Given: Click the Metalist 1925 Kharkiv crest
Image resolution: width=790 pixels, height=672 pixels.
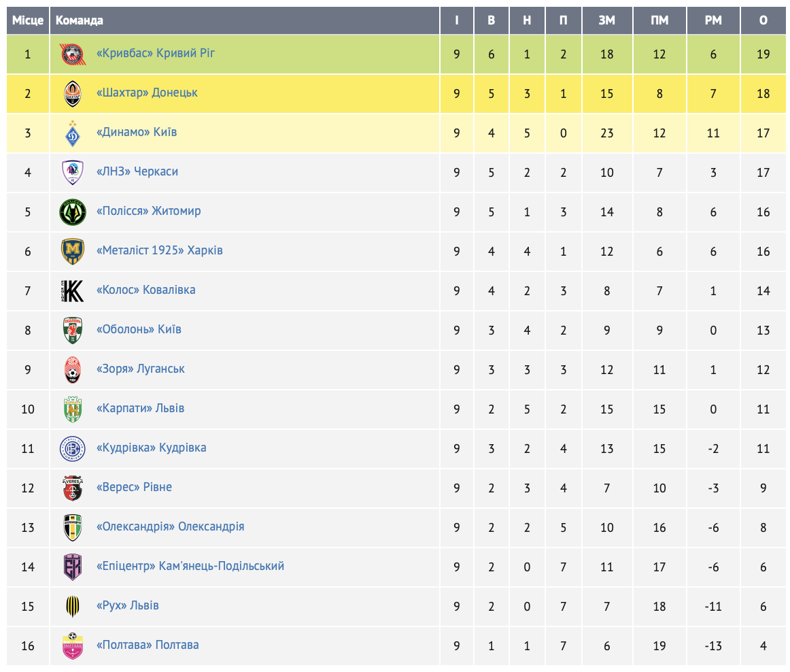Looking at the screenshot, I should [x=72, y=251].
